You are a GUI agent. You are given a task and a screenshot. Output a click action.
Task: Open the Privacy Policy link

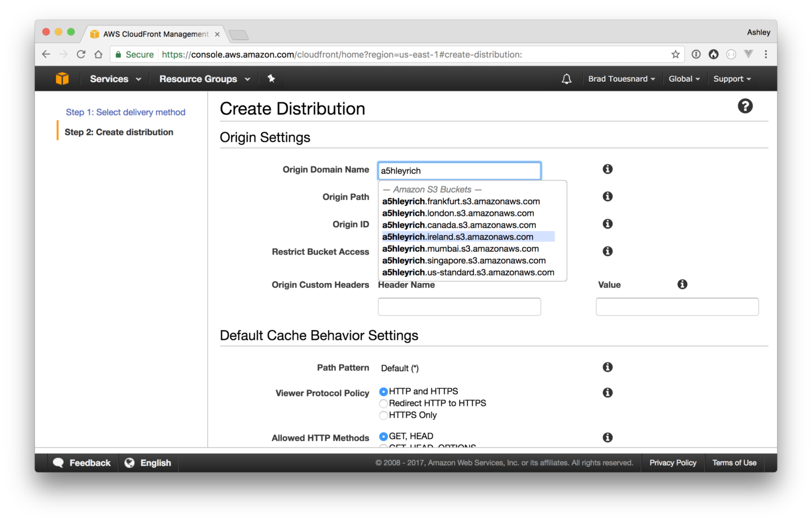point(673,463)
